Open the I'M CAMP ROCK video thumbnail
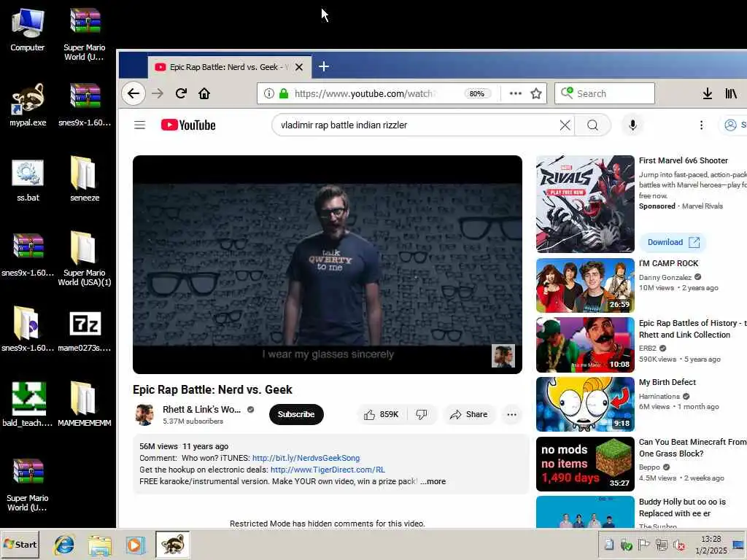The width and height of the screenshot is (747, 560). coord(585,285)
